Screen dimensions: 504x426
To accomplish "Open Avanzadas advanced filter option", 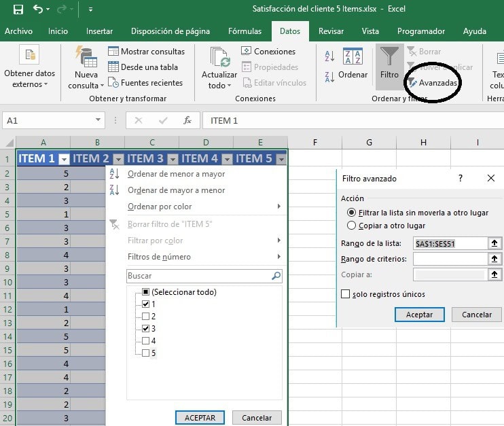I will point(437,82).
